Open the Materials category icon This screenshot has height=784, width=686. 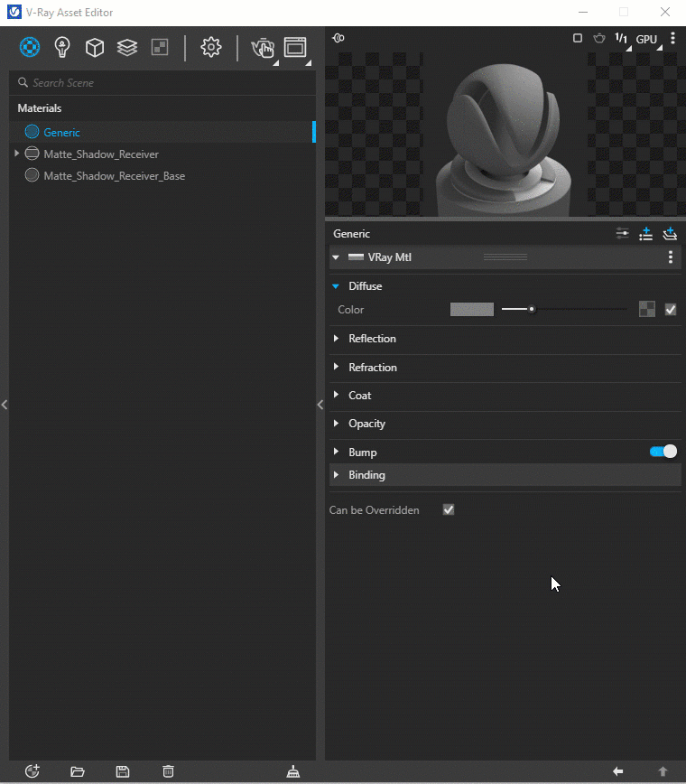(30, 48)
